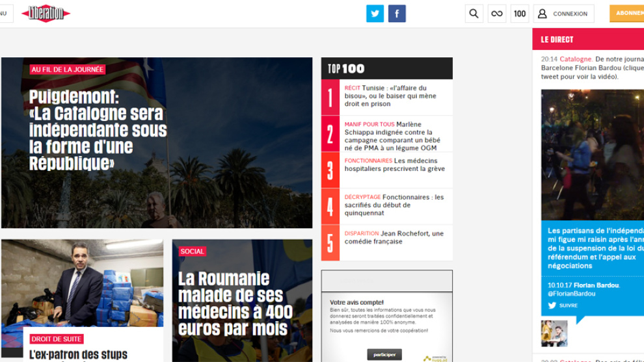
Task: Open La Roumanie malade de ses médecins
Action: click(235, 304)
